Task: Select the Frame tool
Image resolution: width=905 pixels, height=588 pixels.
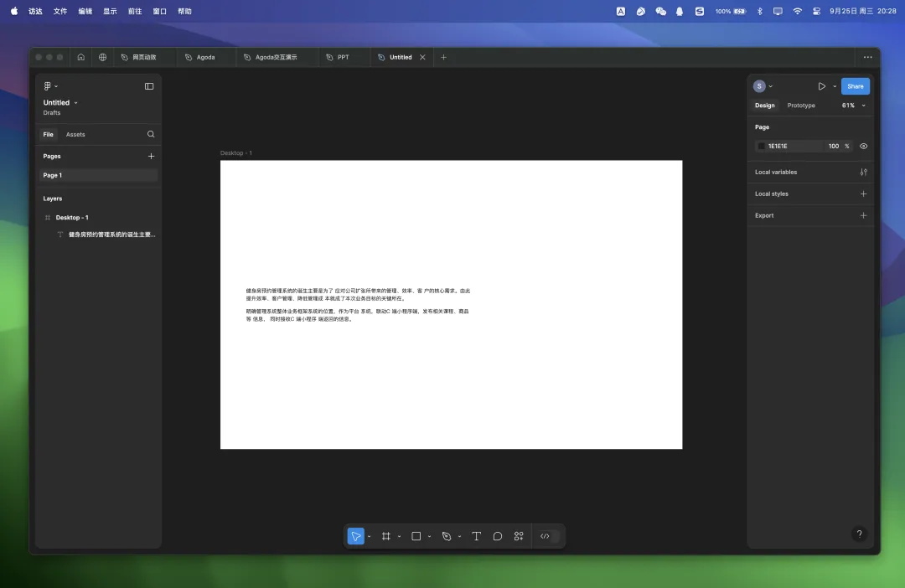Action: (386, 536)
